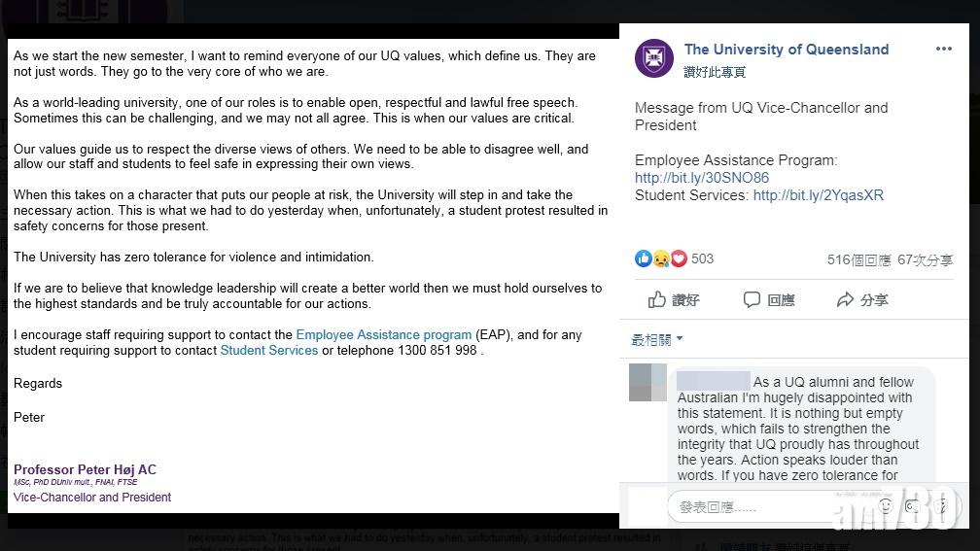
Task: Click the comment speech bubble icon
Action: [x=752, y=300]
